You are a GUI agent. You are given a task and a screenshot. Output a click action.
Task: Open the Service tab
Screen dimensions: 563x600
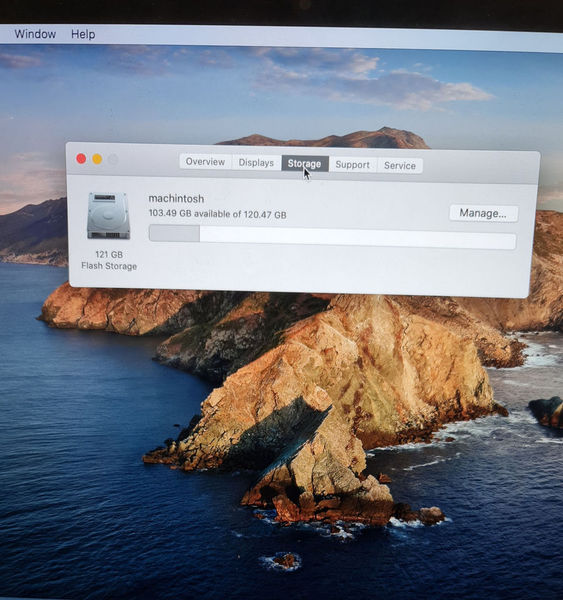click(400, 166)
